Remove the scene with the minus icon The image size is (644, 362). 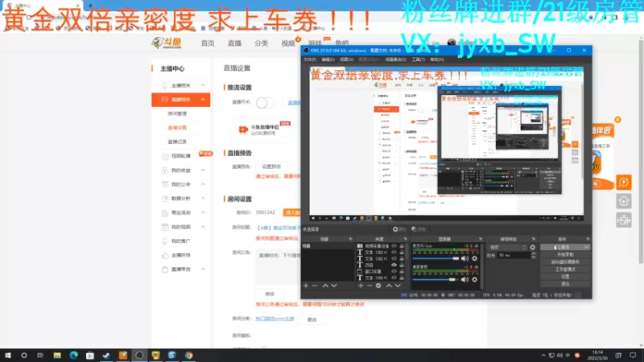coord(315,286)
